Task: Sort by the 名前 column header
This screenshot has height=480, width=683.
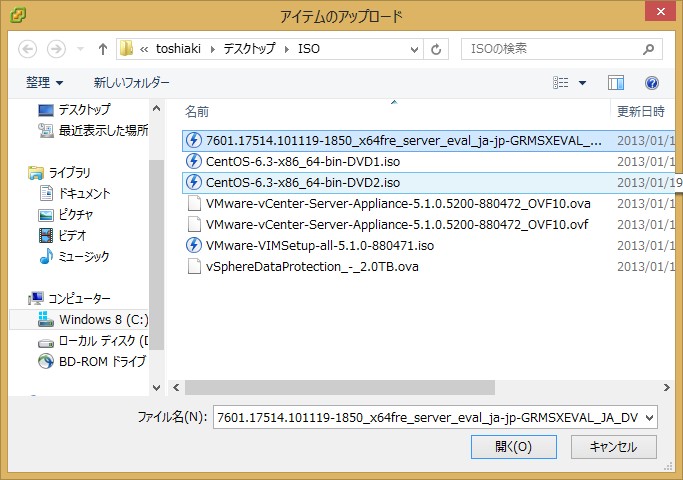Action: [197, 112]
